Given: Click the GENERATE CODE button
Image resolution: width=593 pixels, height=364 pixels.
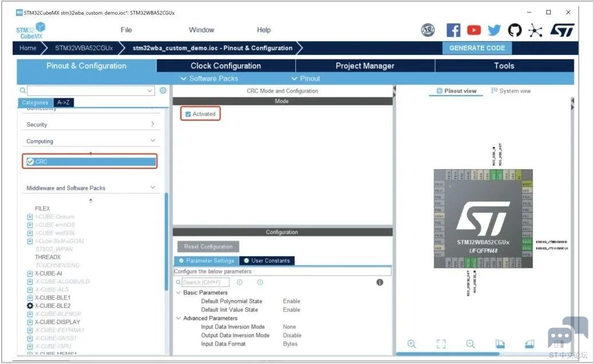Looking at the screenshot, I should point(477,48).
